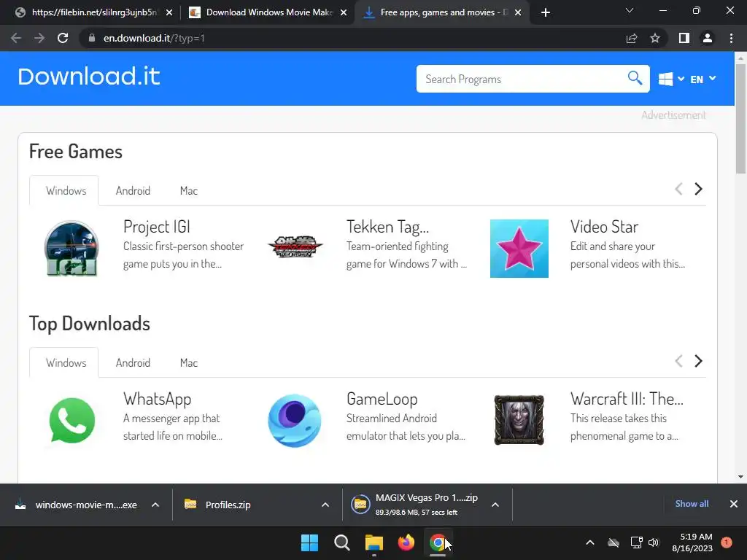Open a new browser tab

coord(546,12)
